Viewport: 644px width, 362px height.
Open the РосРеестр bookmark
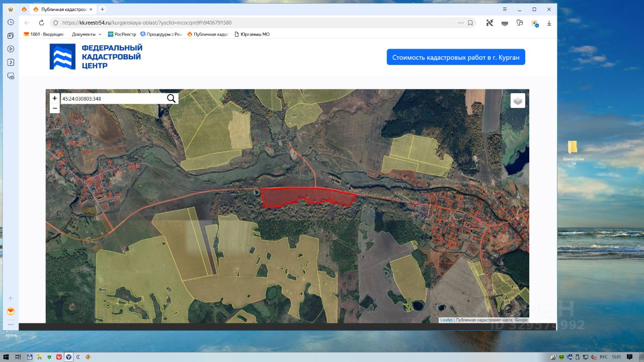pyautogui.click(x=122, y=34)
